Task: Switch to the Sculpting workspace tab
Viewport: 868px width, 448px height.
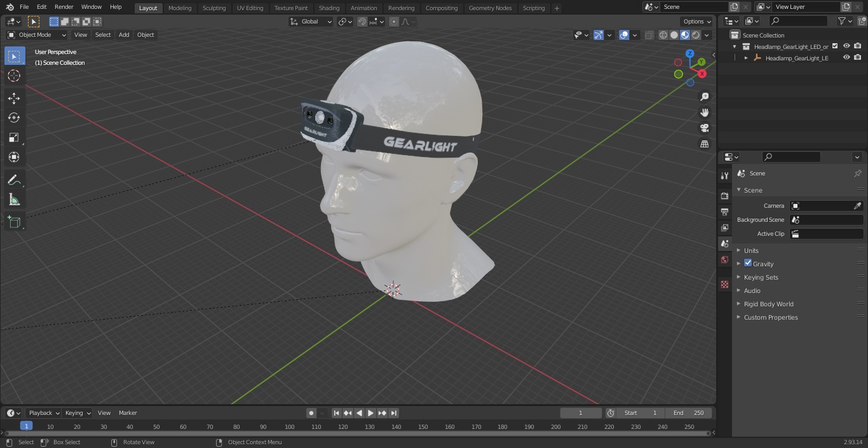Action: point(214,8)
